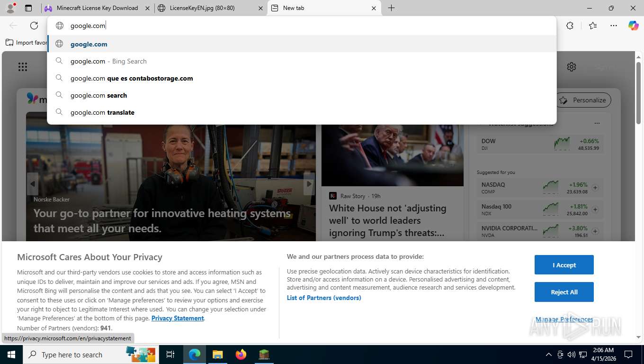Show next carousel slide arrow
644x364 pixels.
[309, 184]
